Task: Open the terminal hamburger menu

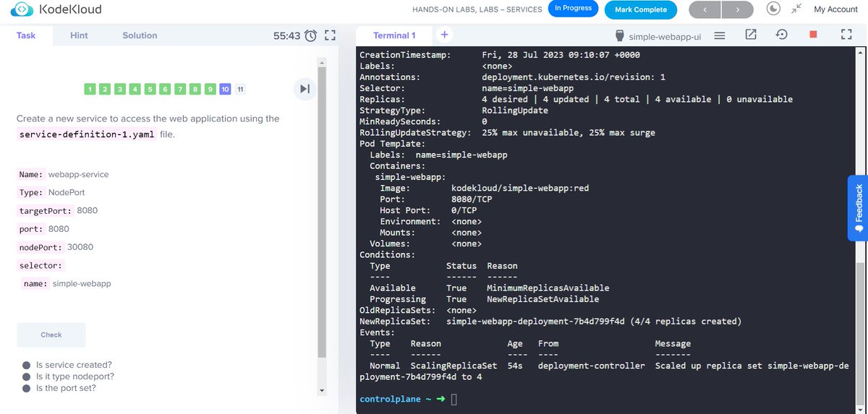Action: point(720,35)
